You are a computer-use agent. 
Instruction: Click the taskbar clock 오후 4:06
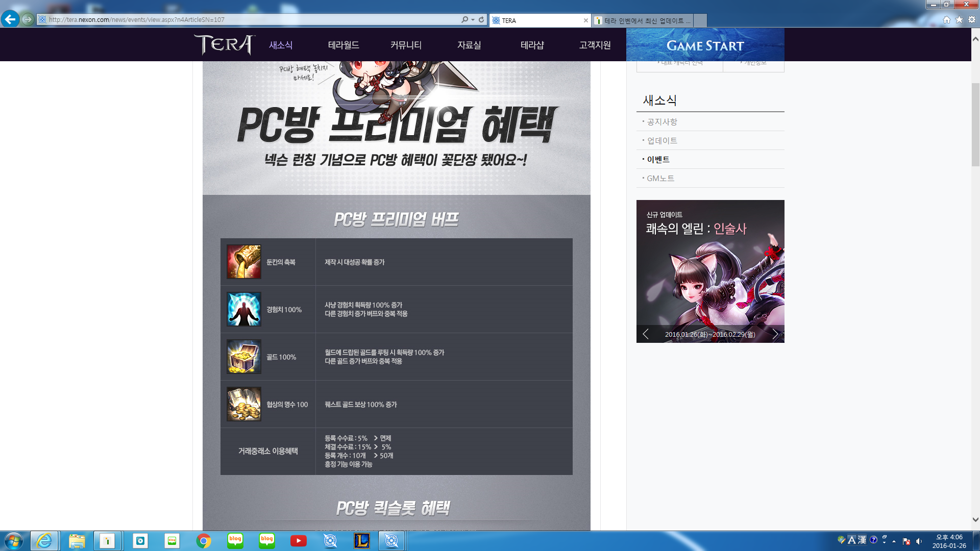pyautogui.click(x=949, y=541)
